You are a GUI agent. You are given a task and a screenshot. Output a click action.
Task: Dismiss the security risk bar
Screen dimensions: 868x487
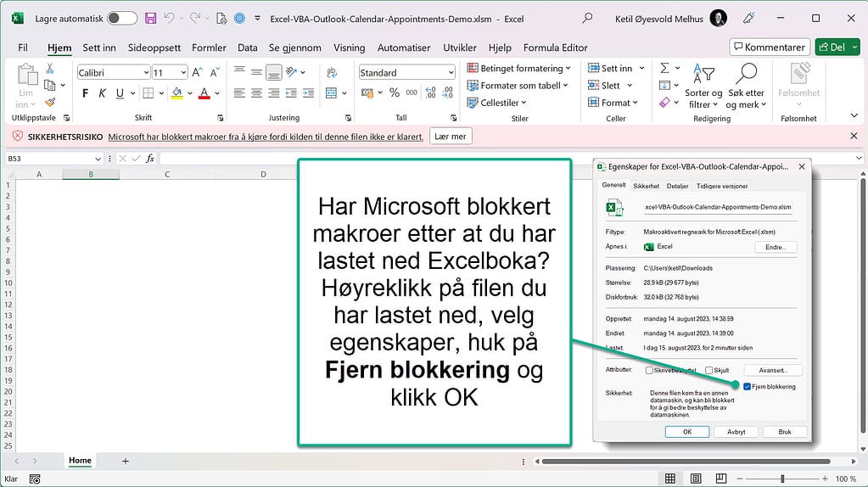pos(854,136)
